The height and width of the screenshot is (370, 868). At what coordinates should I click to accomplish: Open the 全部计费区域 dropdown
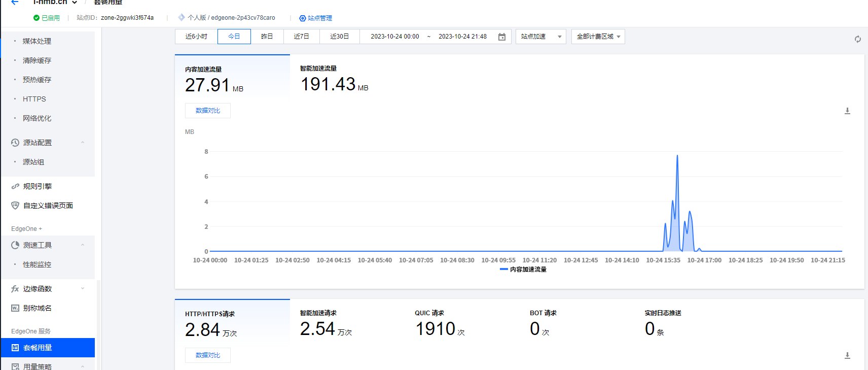[598, 37]
